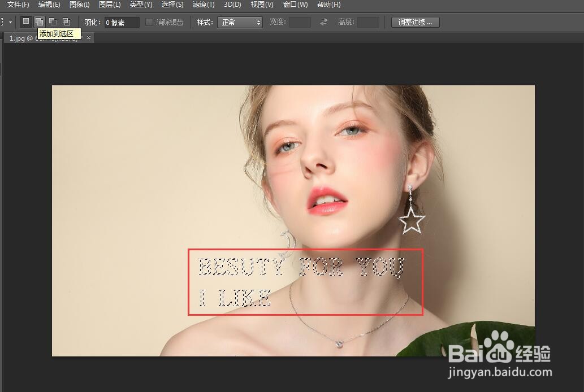Screen dimensions: 584x392
Task: Click the 高度 height input field
Action: tap(368, 23)
